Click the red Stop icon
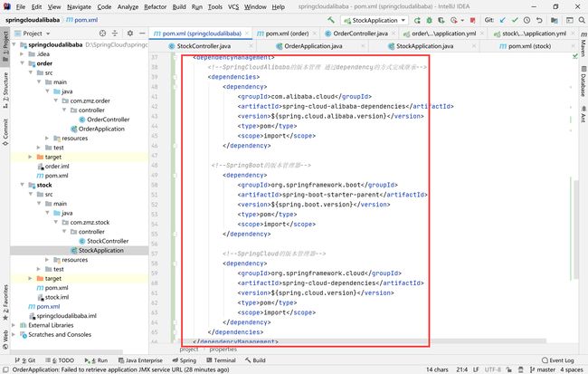Viewport: 588px width, 374px height. pyautogui.click(x=472, y=20)
